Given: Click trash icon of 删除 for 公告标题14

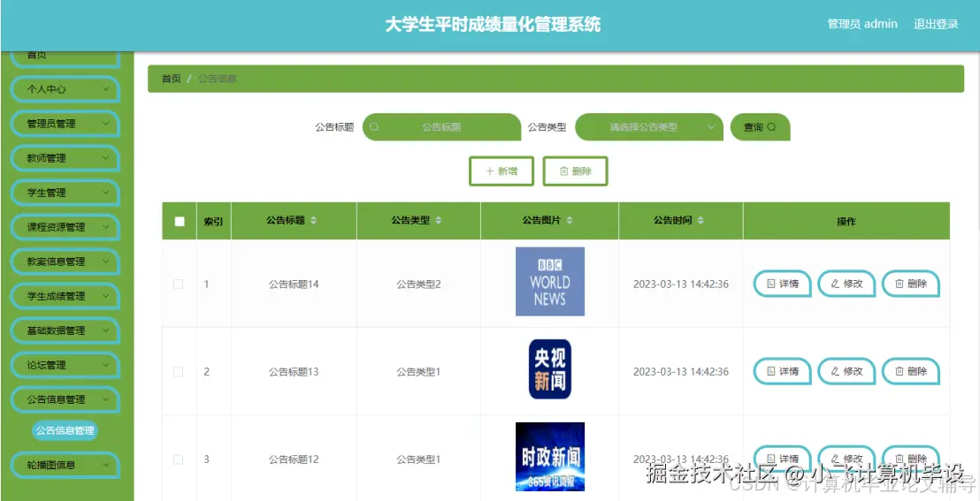Looking at the screenshot, I should [900, 284].
